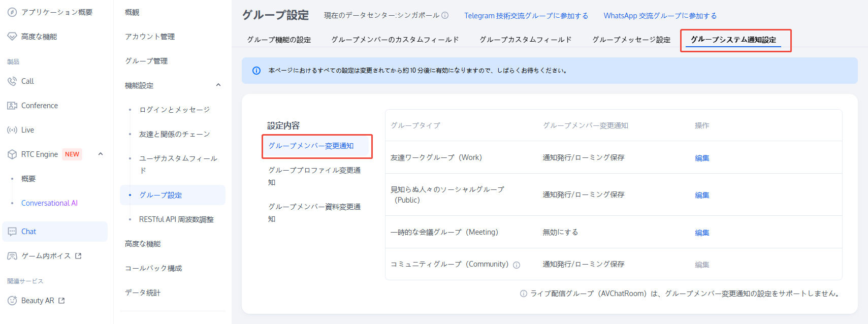Click the 通知発行/ローミング保存 value for Work
The image size is (868, 324).
584,157
